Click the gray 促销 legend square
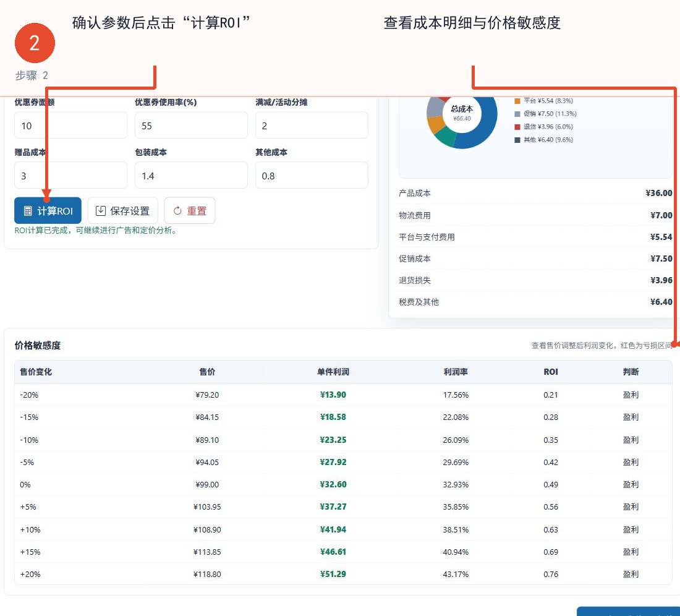Screen dimensions: 680x616 click(517, 114)
